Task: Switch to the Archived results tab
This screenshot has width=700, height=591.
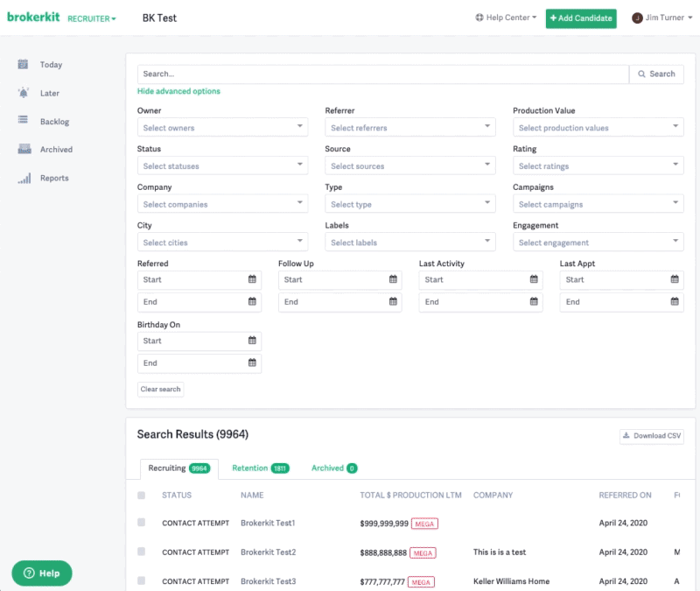Action: [x=334, y=468]
